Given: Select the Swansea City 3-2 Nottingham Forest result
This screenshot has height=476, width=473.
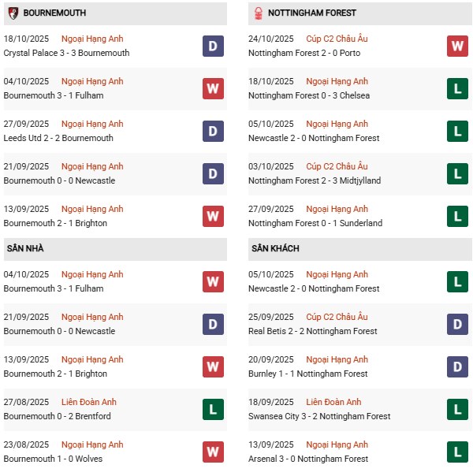Looking at the screenshot, I should coord(319,416).
